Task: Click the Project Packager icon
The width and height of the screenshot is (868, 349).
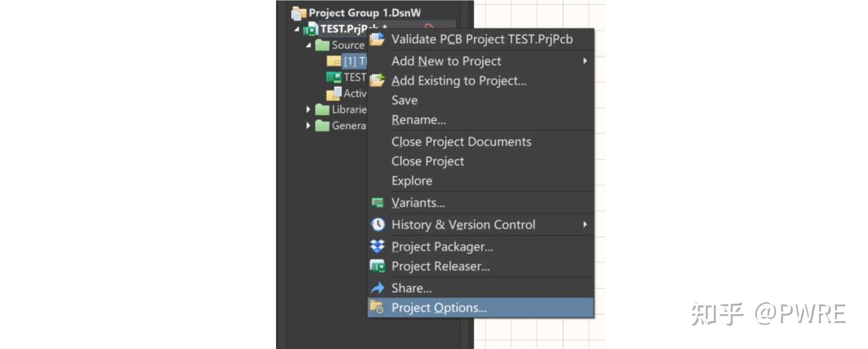Action: (377, 246)
